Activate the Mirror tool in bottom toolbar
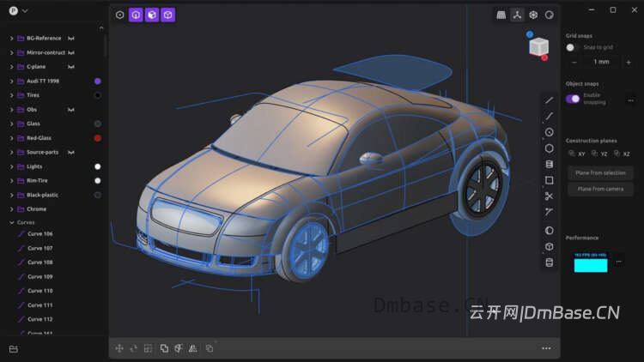The height and width of the screenshot is (362, 644). tap(192, 348)
